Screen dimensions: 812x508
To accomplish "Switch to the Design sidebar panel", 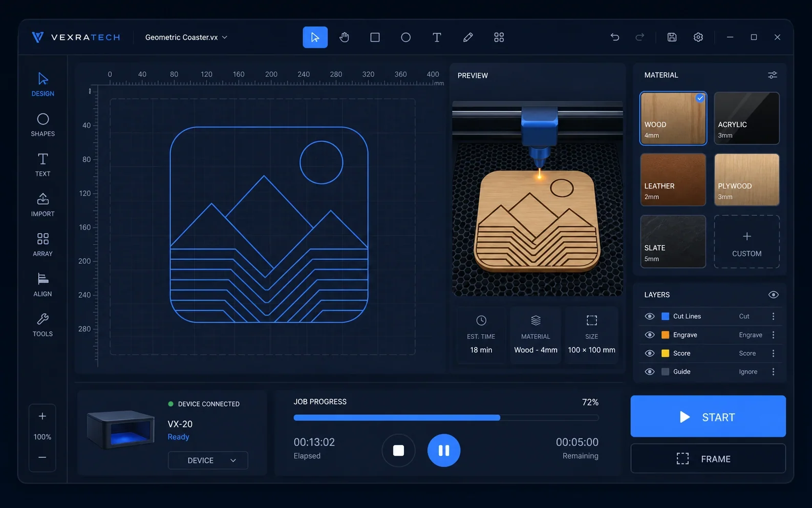I will (x=43, y=85).
